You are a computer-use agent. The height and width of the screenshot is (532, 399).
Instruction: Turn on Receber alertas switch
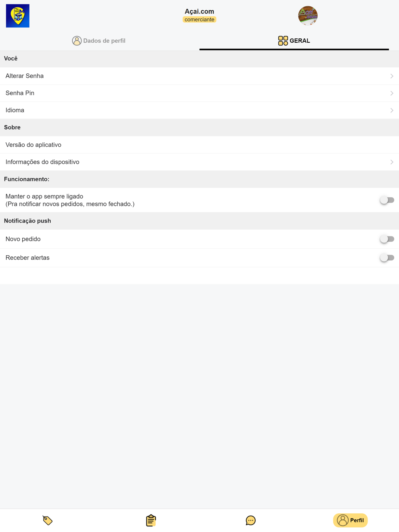[x=387, y=258]
